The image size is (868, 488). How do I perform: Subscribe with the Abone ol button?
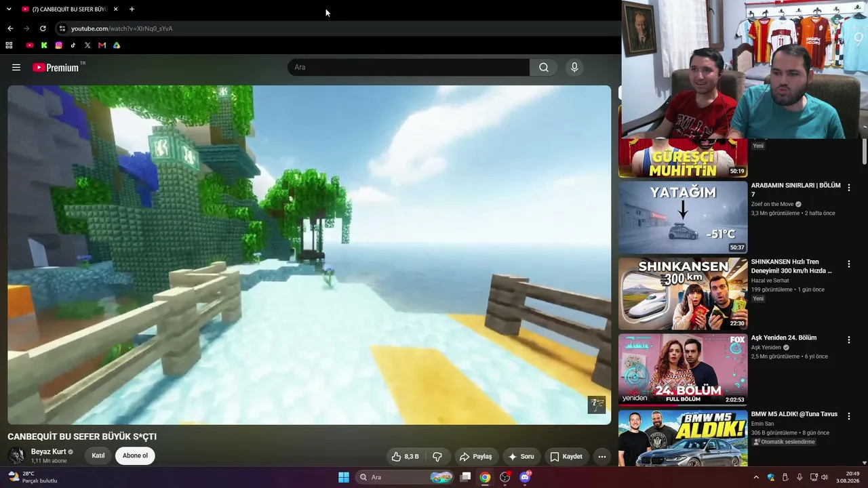pos(135,456)
